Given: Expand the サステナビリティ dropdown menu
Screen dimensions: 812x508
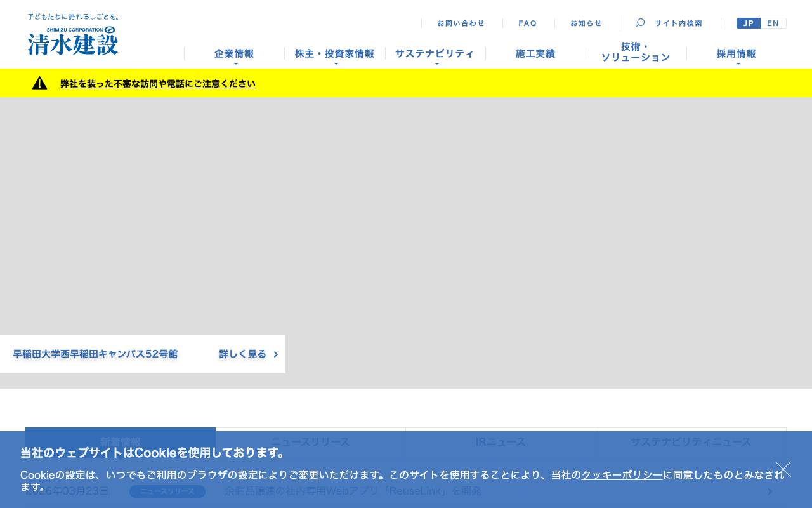Looking at the screenshot, I should click(x=435, y=53).
